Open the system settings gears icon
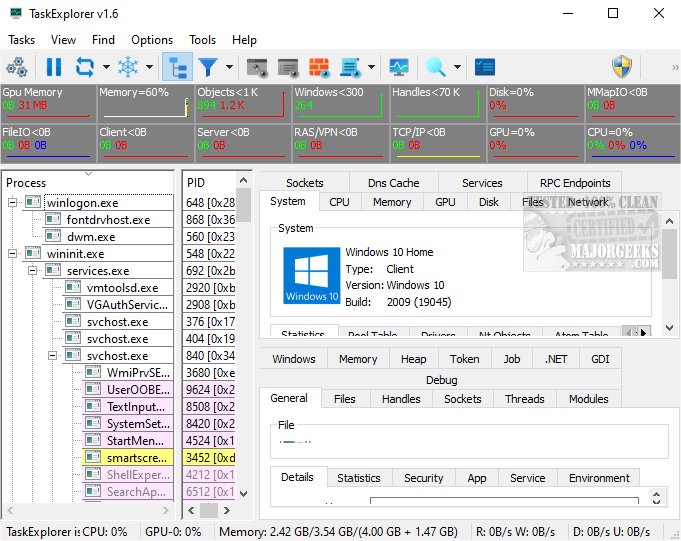681x541 pixels. pos(17,68)
